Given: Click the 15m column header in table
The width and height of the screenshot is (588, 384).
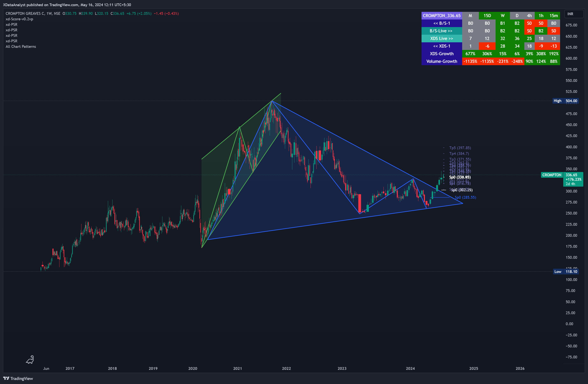Looking at the screenshot, I should pyautogui.click(x=553, y=16).
